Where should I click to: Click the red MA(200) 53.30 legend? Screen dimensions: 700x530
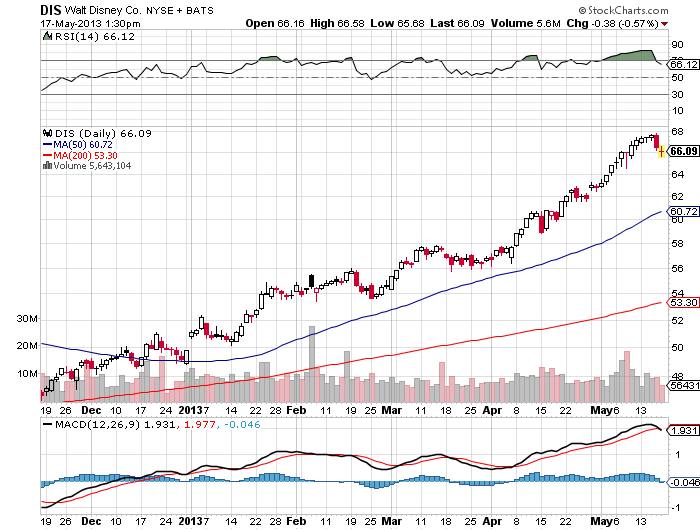[80, 155]
